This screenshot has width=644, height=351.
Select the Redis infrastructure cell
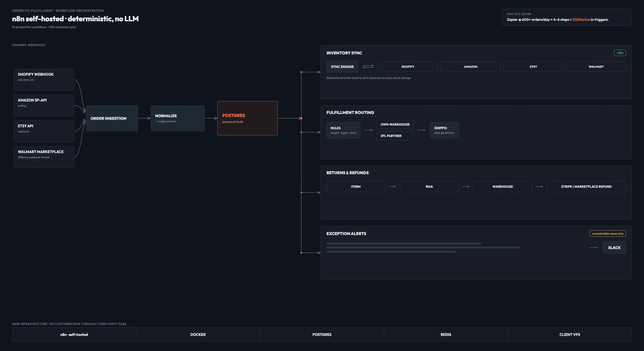click(446, 334)
